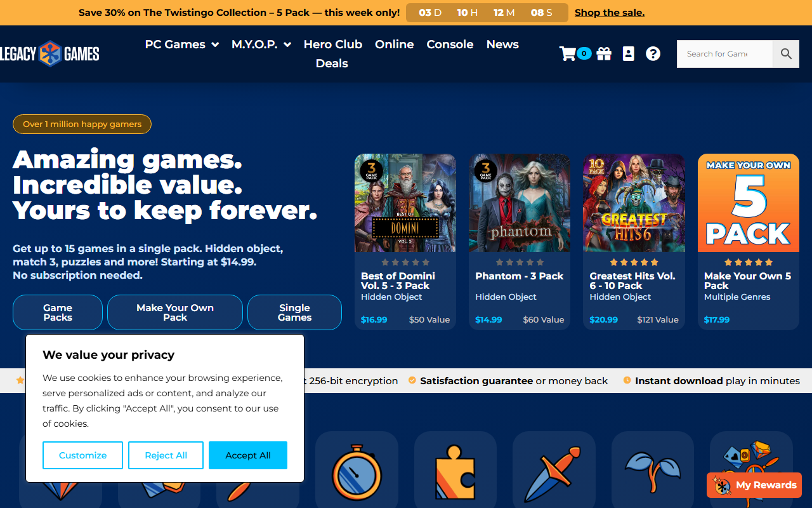This screenshot has width=812, height=508.
Task: Click the star rating on the Phantom card
Action: 520,262
